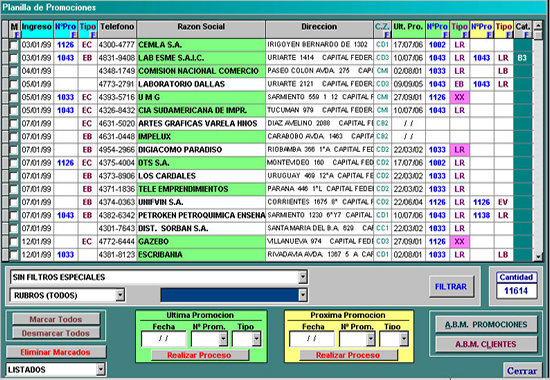This screenshot has width=550, height=380.
Task: Check the box for IMPELUX
Action: 14,137
